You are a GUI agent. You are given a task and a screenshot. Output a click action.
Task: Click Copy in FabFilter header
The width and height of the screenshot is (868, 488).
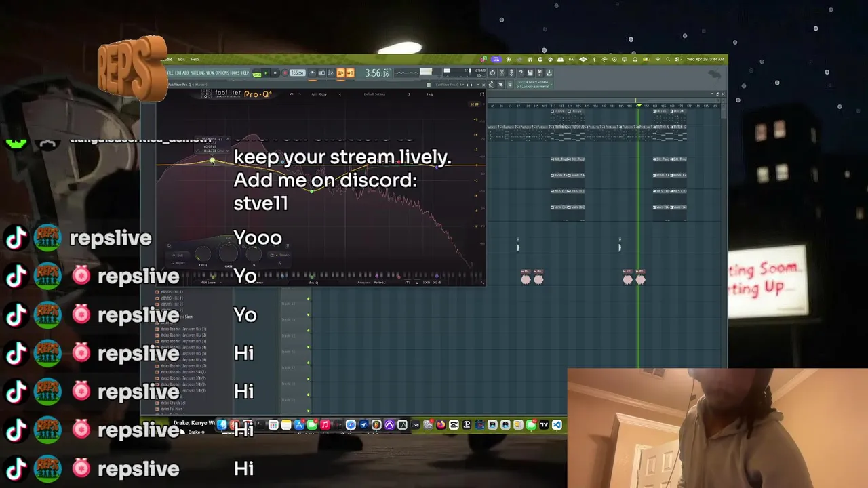pos(323,94)
